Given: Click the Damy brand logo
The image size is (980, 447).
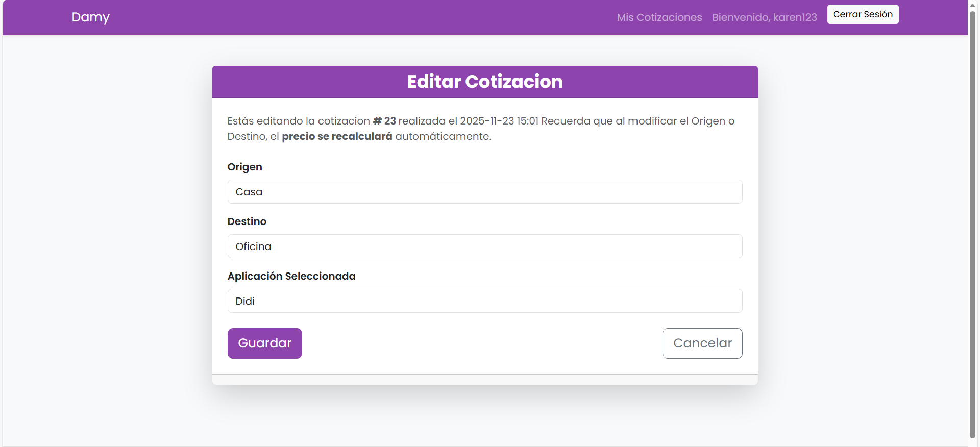Looking at the screenshot, I should (x=90, y=17).
